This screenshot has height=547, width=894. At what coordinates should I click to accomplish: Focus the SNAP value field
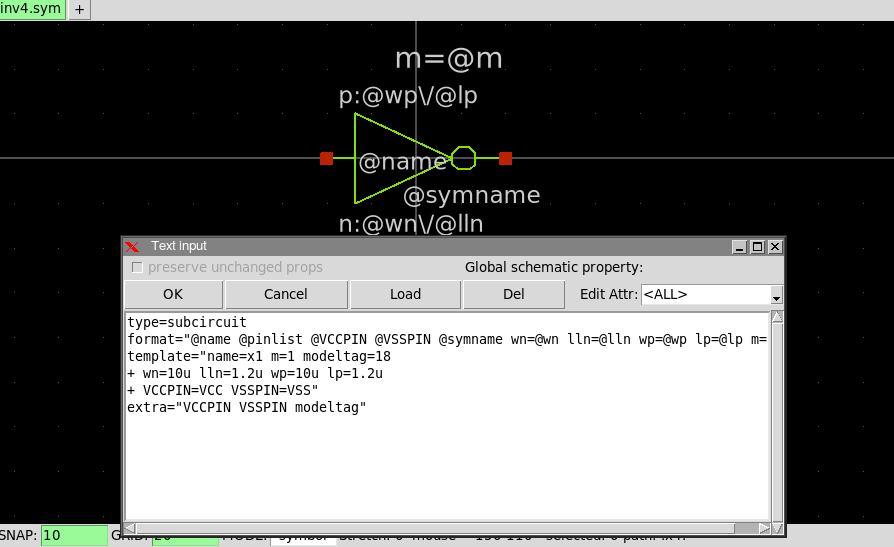coord(74,535)
